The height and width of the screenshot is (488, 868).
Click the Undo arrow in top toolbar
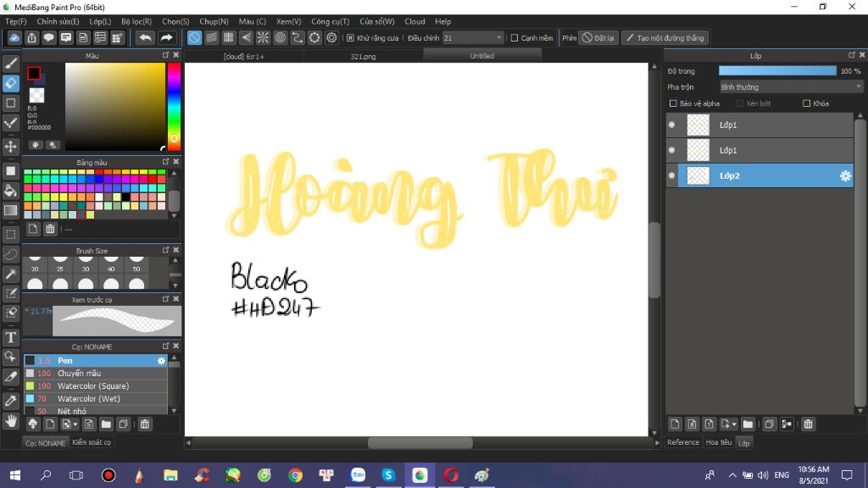[146, 38]
